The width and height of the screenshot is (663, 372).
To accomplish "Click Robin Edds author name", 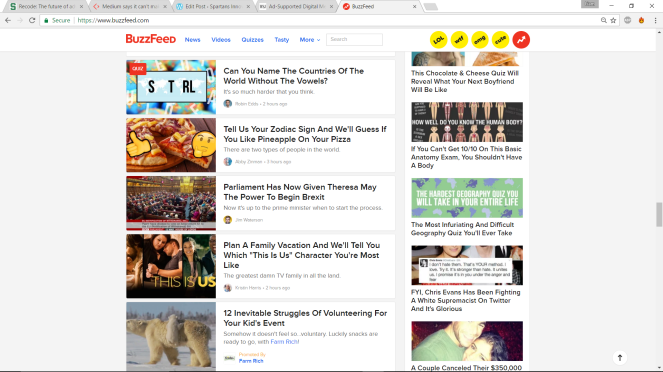I will (247, 104).
